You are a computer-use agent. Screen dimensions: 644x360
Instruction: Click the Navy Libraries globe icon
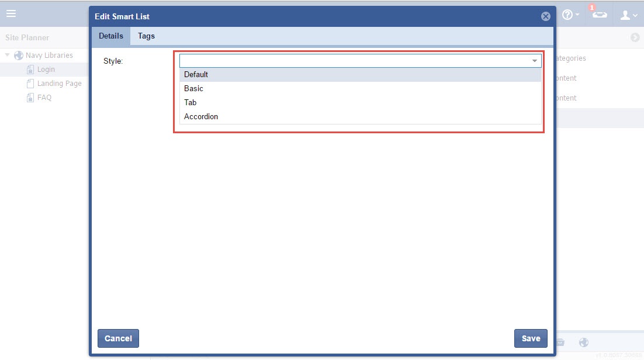[19, 56]
